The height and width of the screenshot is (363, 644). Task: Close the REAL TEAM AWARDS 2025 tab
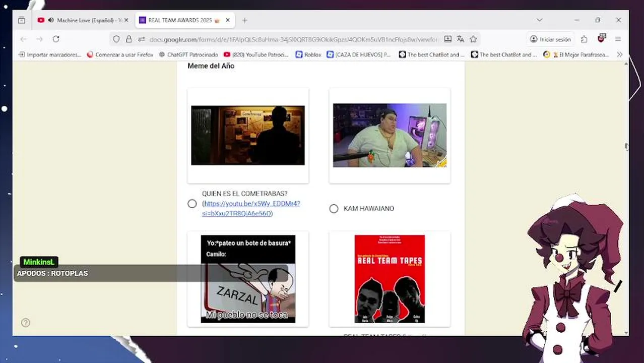(x=228, y=20)
